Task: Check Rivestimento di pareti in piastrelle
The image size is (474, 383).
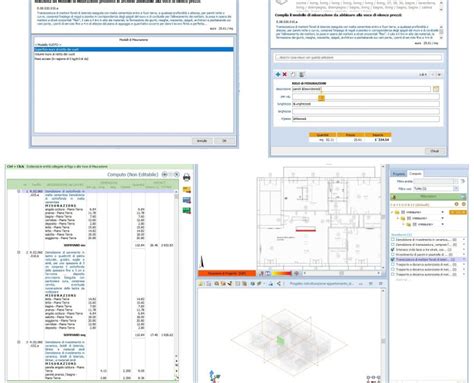Action: pyautogui.click(x=393, y=255)
